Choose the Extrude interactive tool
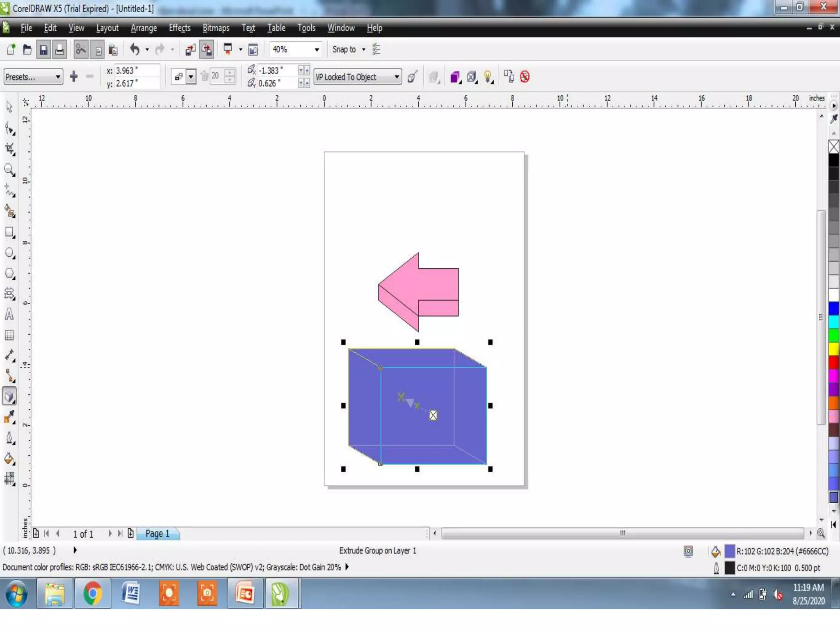This screenshot has width=840, height=630. [9, 397]
